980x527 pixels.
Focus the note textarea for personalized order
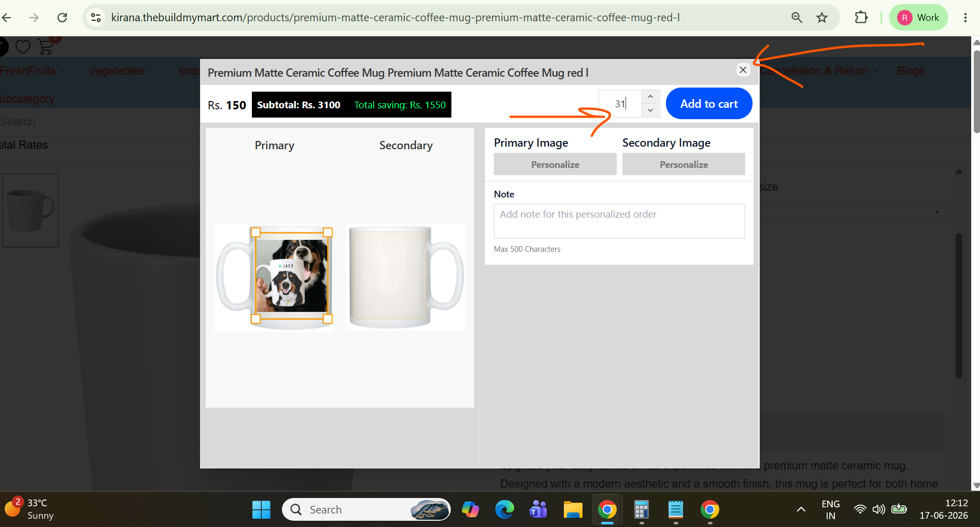[x=619, y=221]
